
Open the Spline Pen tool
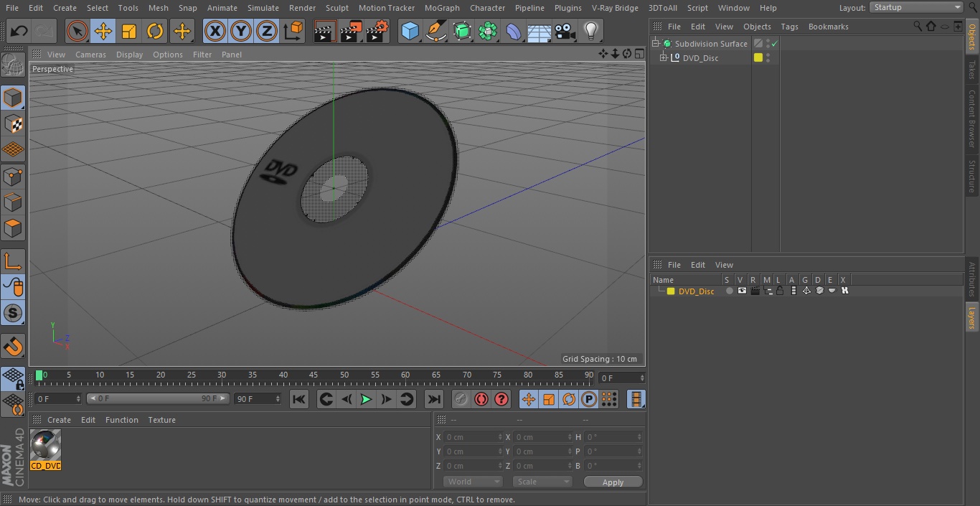pos(435,31)
